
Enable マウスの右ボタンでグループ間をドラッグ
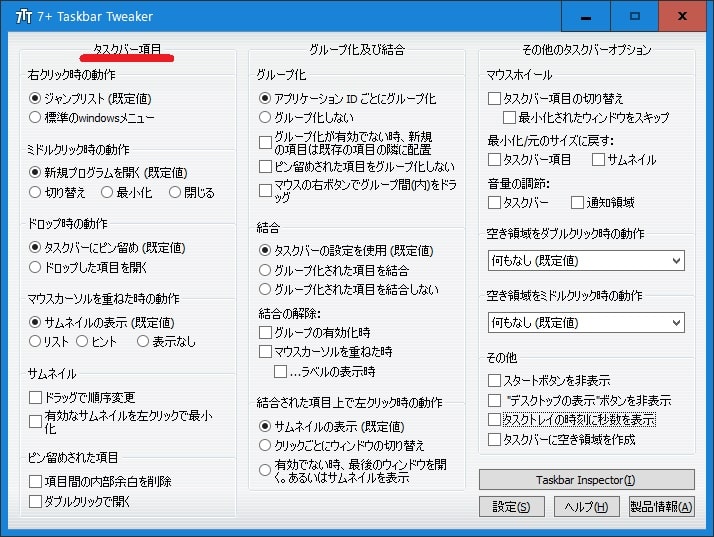tap(265, 190)
